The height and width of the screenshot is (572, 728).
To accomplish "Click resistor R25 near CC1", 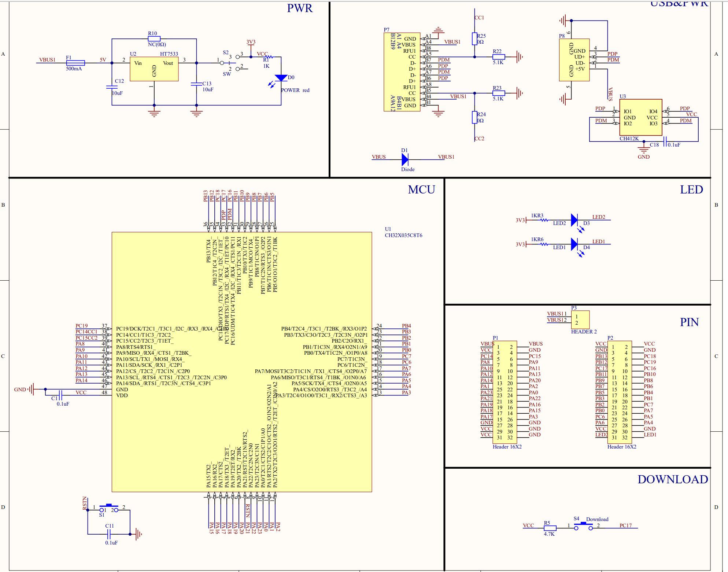I will (474, 39).
